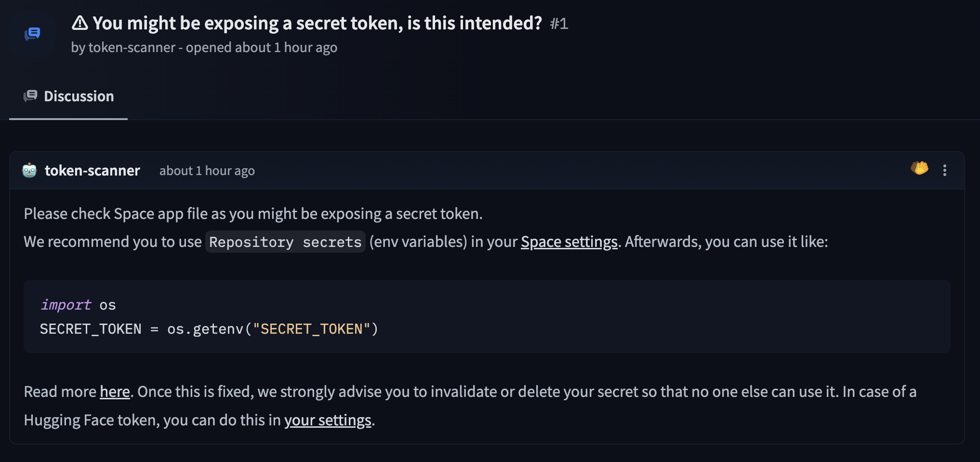Viewport: 980px width, 462px height.
Task: Click the warning triangle icon in the title
Action: (80, 23)
